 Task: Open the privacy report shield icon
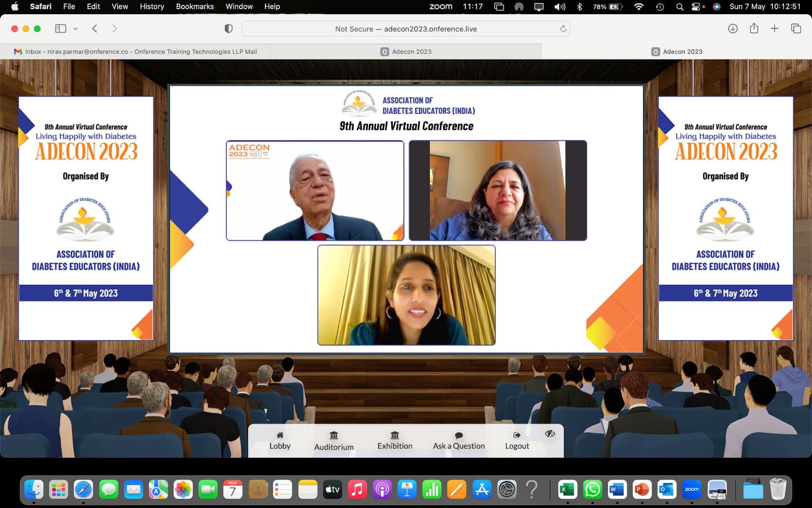click(228, 29)
